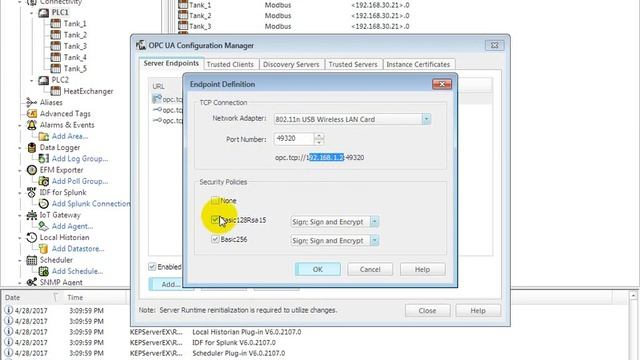
Task: Open Basic128Rsa15 sign mode dropdown
Action: click(x=374, y=222)
